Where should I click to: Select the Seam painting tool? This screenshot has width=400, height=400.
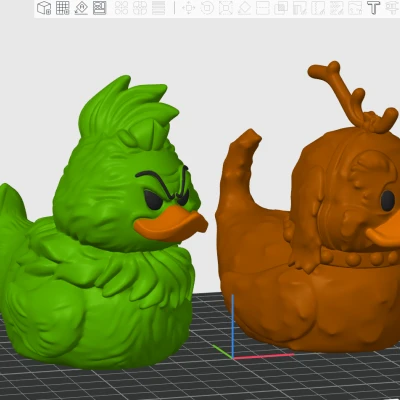tap(318, 8)
